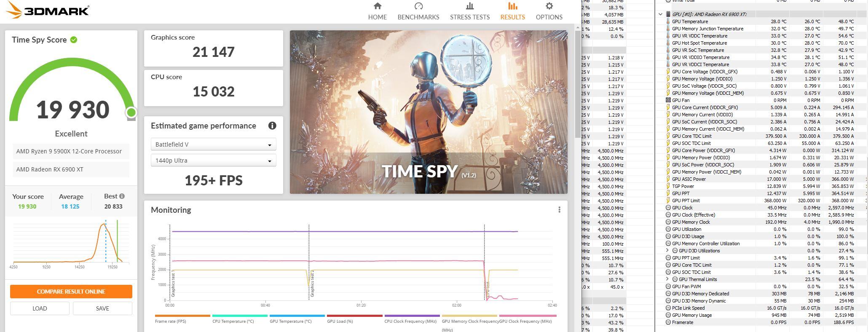Click circle icon of Framerate row
Screen dimensions: 868x332
[668, 322]
